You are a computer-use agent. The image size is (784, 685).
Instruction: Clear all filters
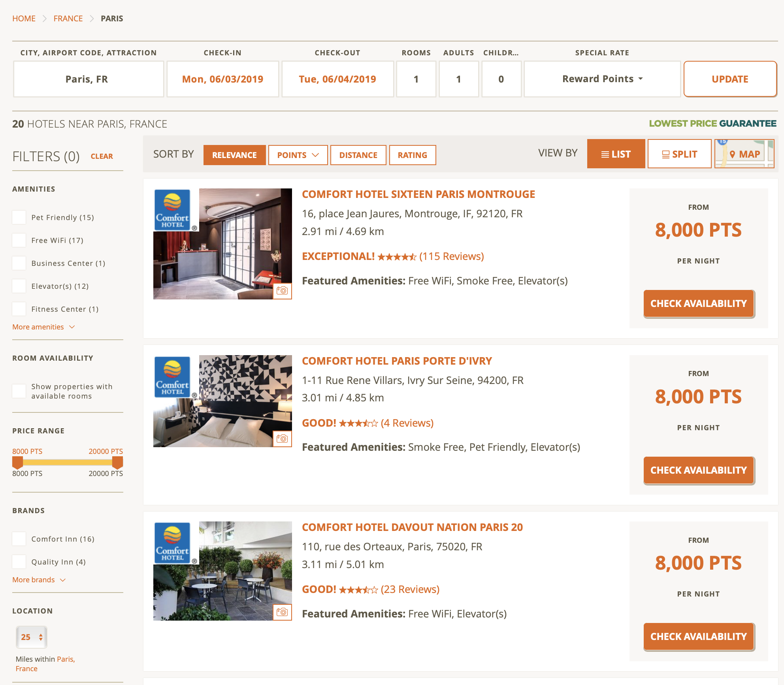coord(102,156)
